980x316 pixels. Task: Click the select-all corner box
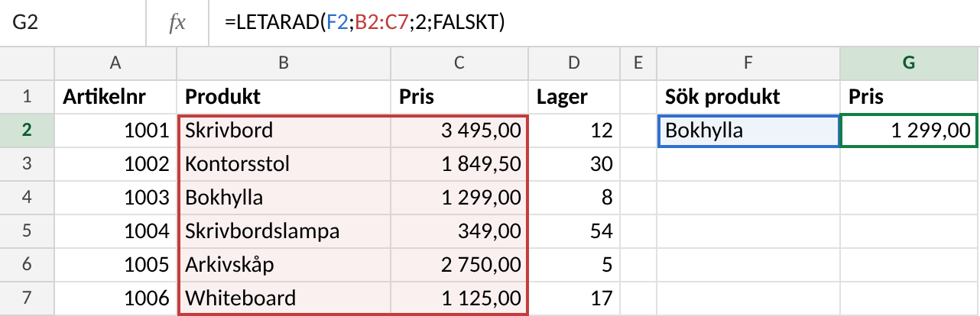[27, 64]
